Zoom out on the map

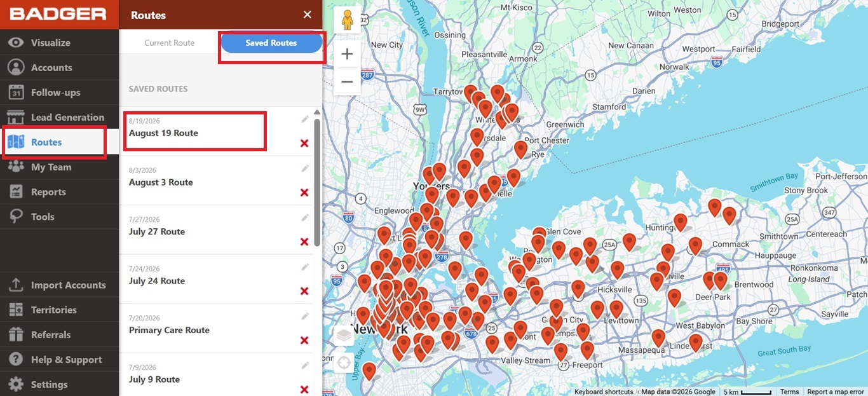(x=347, y=81)
